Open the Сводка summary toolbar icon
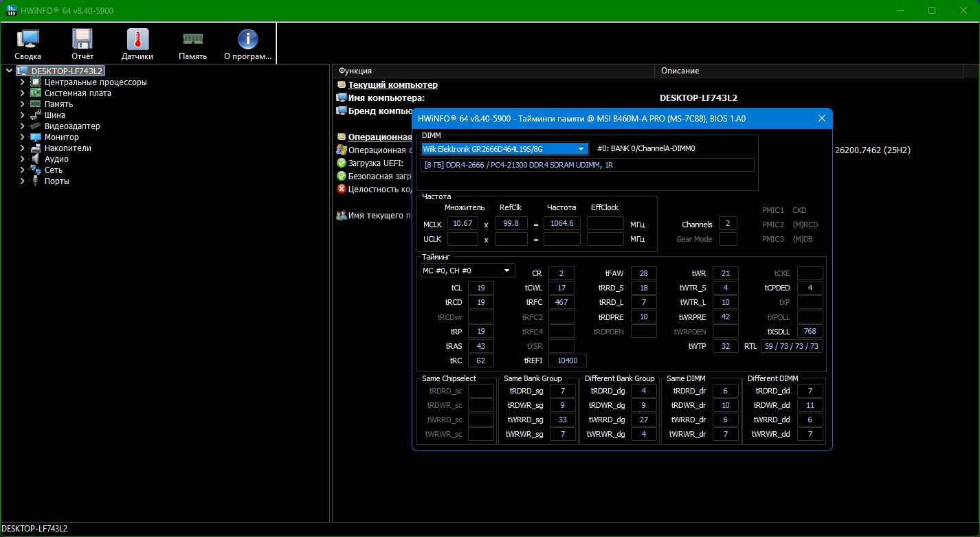This screenshot has height=537, width=980. pos(27,45)
